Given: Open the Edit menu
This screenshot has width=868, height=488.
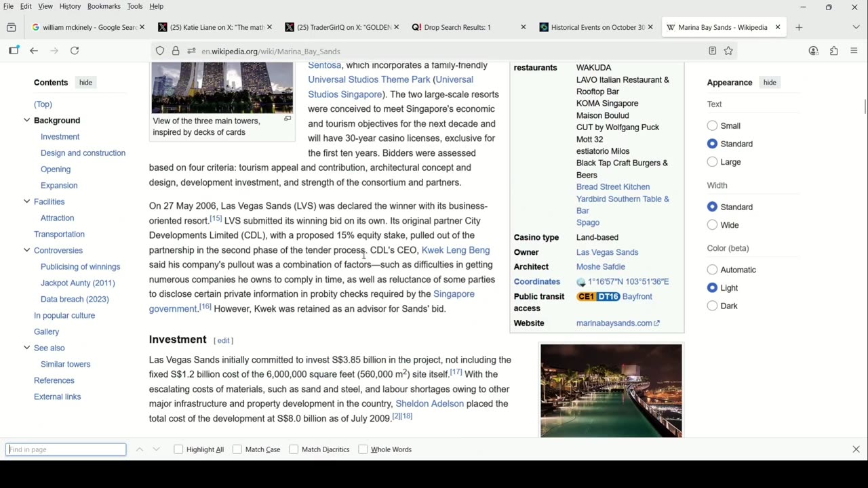Looking at the screenshot, I should pyautogui.click(x=26, y=6).
